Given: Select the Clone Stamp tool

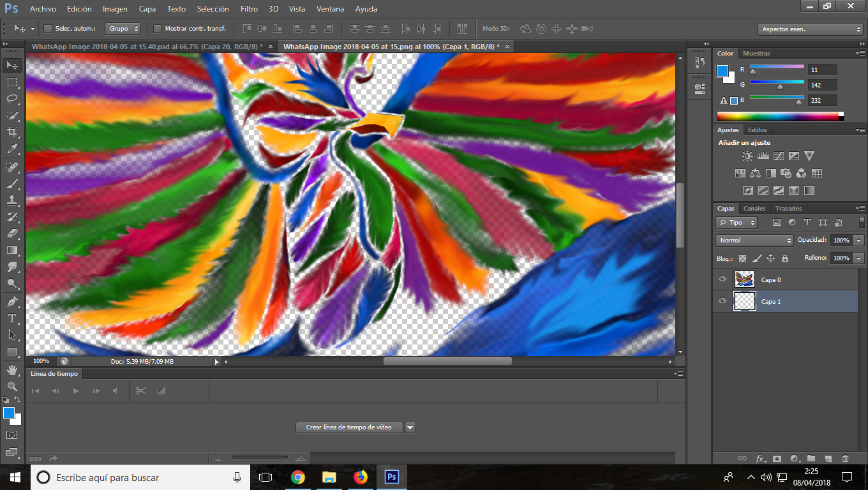Looking at the screenshot, I should coord(12,200).
